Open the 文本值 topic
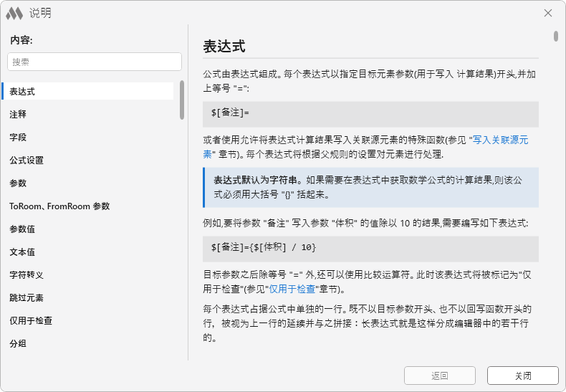Viewport: 566px width, 392px height. (x=87, y=252)
